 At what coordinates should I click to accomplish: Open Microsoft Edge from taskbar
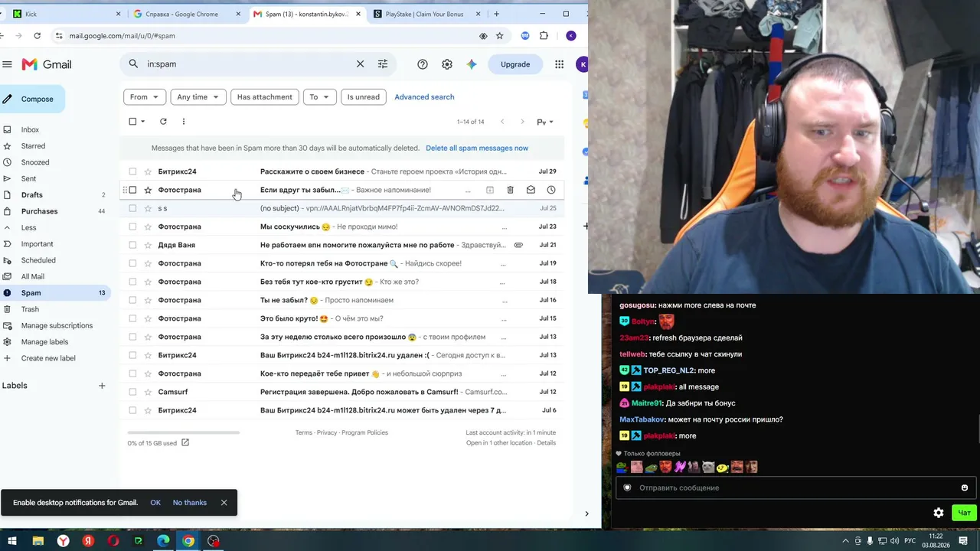pos(163,541)
